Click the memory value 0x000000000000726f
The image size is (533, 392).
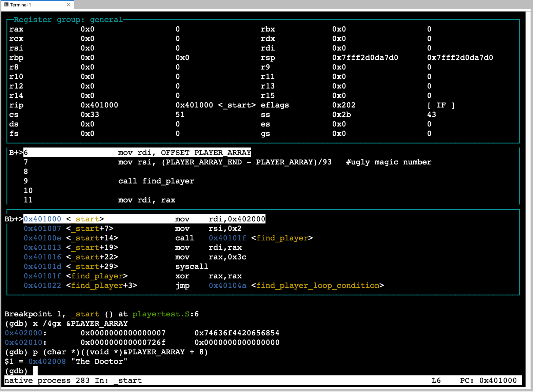coord(123,342)
